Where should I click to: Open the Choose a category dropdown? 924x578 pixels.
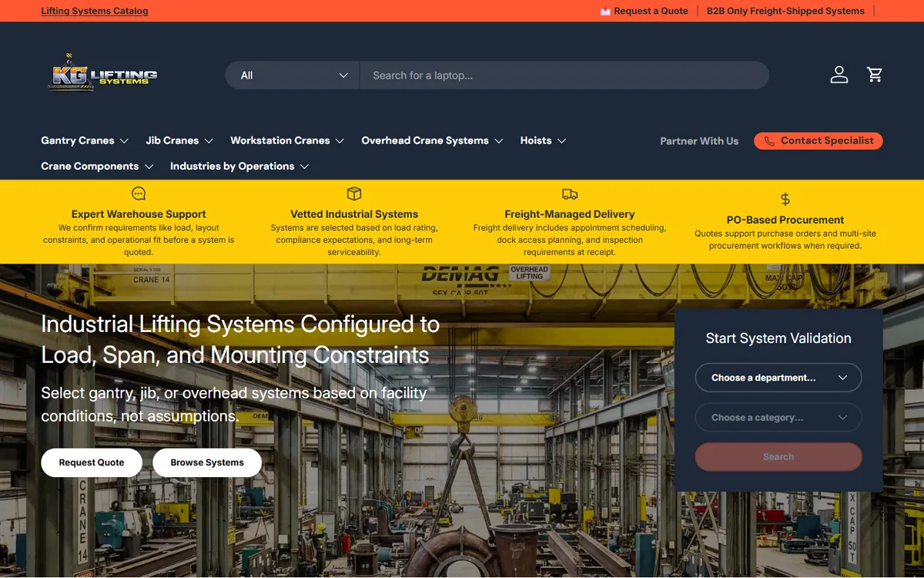(778, 418)
